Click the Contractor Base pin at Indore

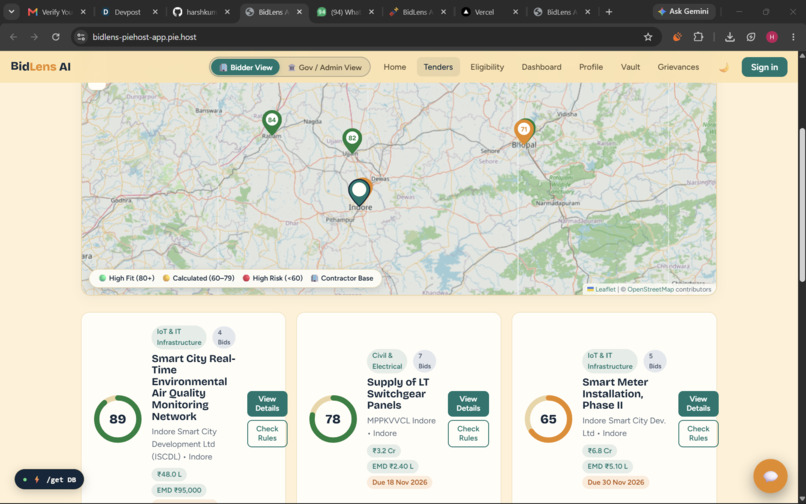click(x=359, y=192)
